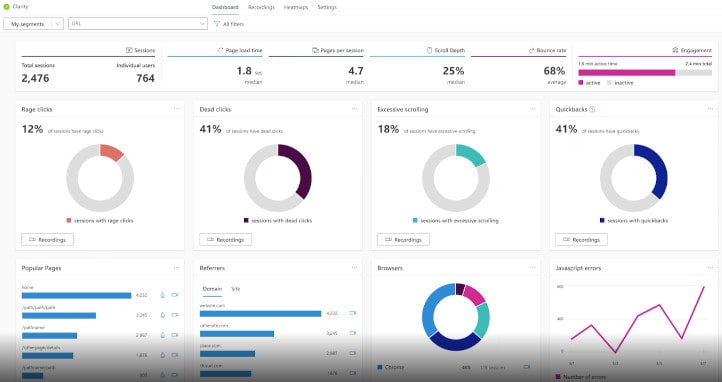This screenshot has height=382, width=722.
Task: Go to the Heatmaps tab
Action: coord(296,7)
